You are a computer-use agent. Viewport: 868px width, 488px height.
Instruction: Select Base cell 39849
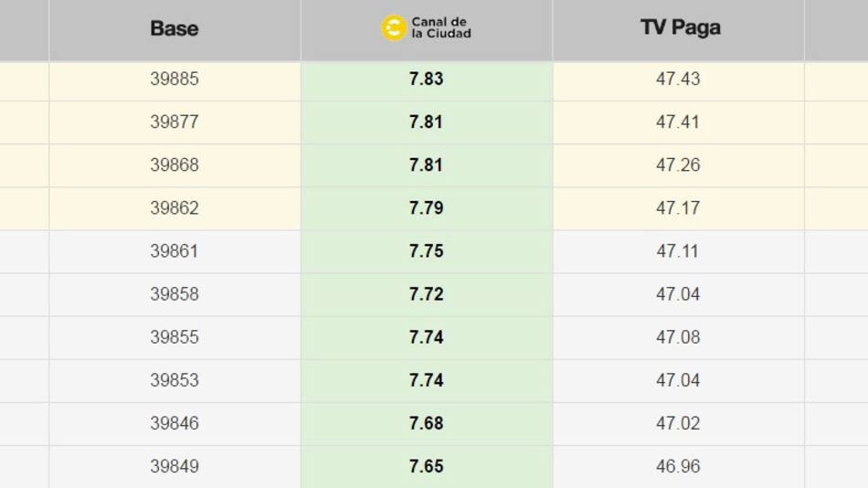point(175,466)
